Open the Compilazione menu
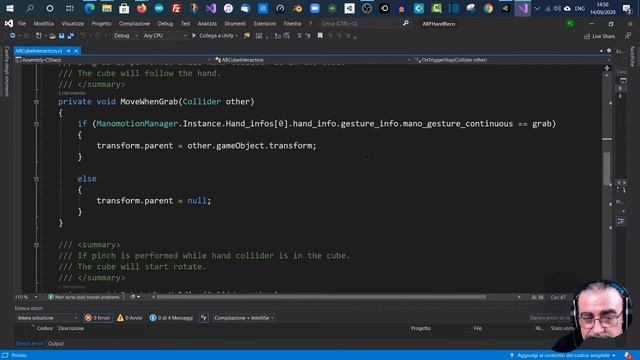640x360 pixels. click(x=134, y=24)
